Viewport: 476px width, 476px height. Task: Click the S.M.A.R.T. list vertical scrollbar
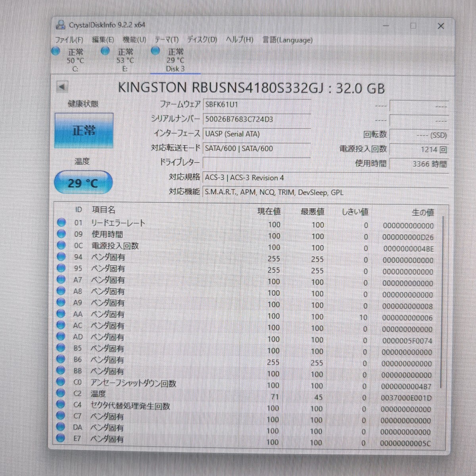click(x=443, y=301)
